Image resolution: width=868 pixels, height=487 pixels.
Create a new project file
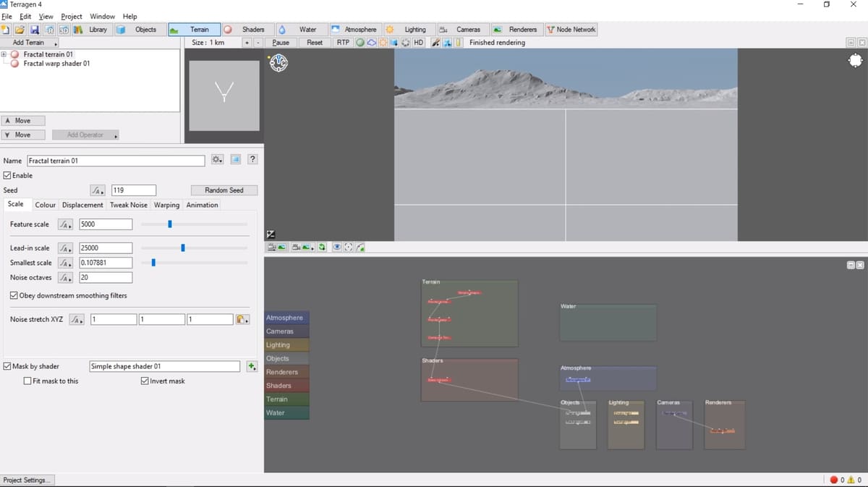(x=6, y=30)
